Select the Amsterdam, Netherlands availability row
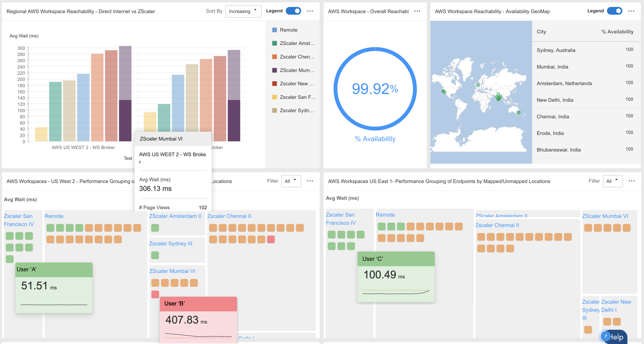 586,83
